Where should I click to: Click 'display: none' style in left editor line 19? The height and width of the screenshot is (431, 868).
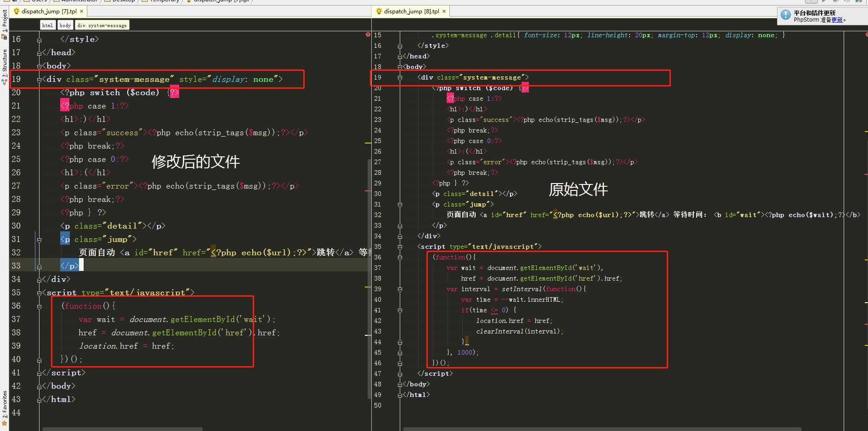pos(243,80)
